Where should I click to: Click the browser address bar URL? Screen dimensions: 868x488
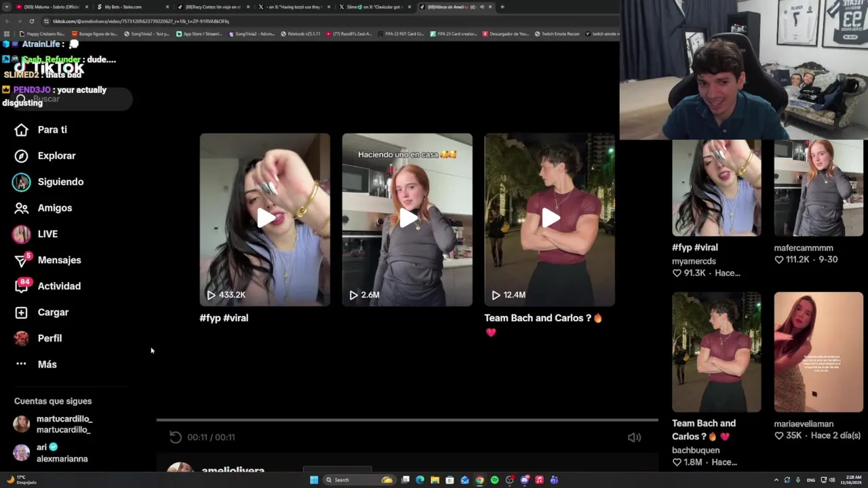coord(141,21)
